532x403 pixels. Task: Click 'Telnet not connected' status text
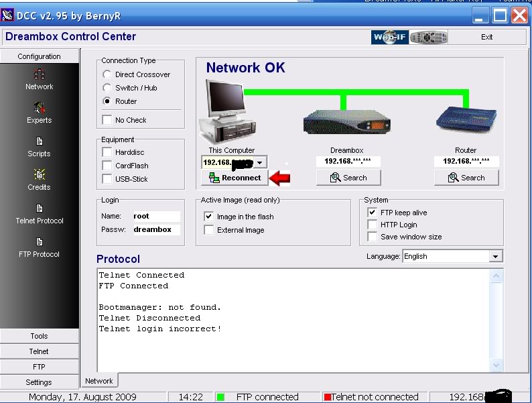coord(375,397)
